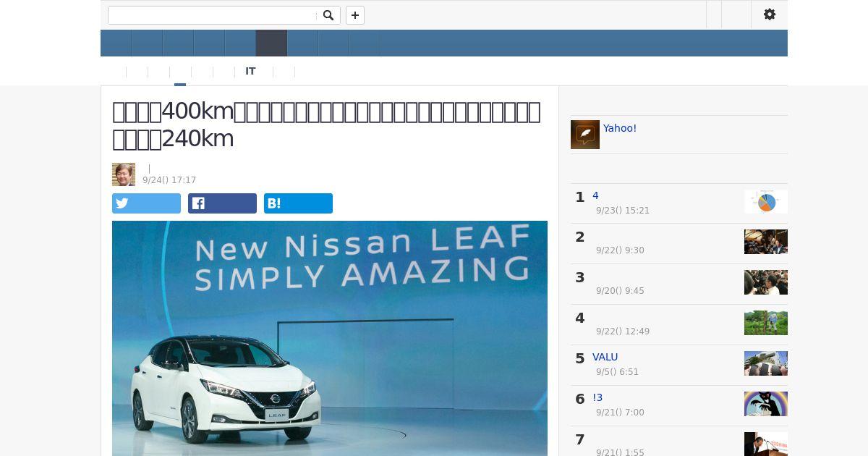Screen dimensions: 868x456
Task: Click the magnifier search icon
Action: coord(328,15)
